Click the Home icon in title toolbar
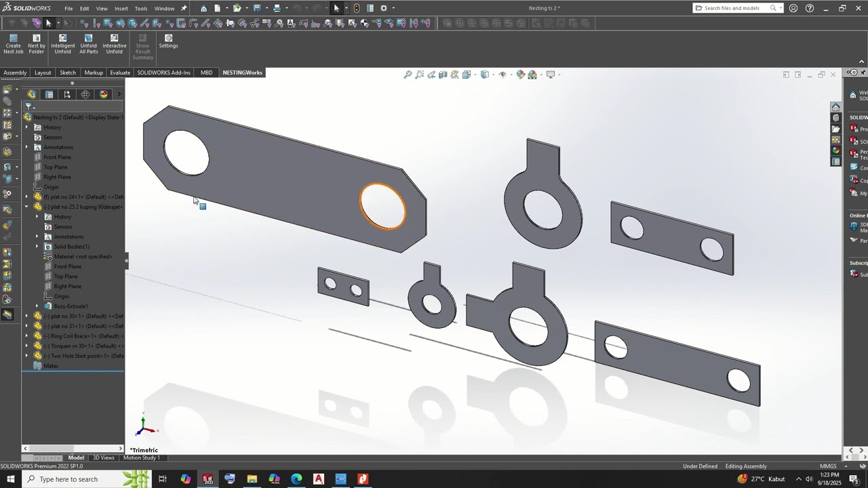 pos(203,8)
